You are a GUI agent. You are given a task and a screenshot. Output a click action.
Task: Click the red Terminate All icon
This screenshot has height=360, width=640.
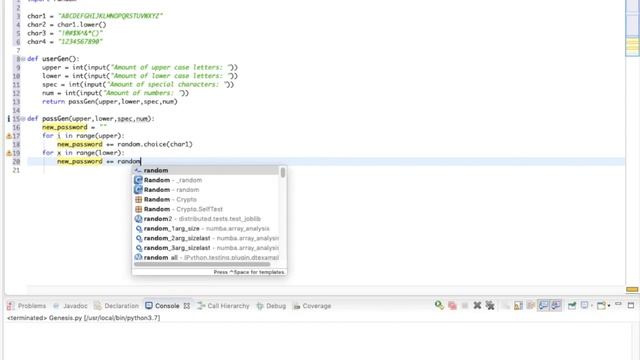452,305
